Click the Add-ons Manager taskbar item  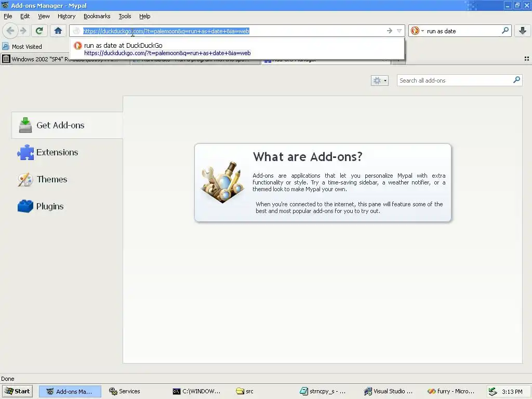(70, 391)
